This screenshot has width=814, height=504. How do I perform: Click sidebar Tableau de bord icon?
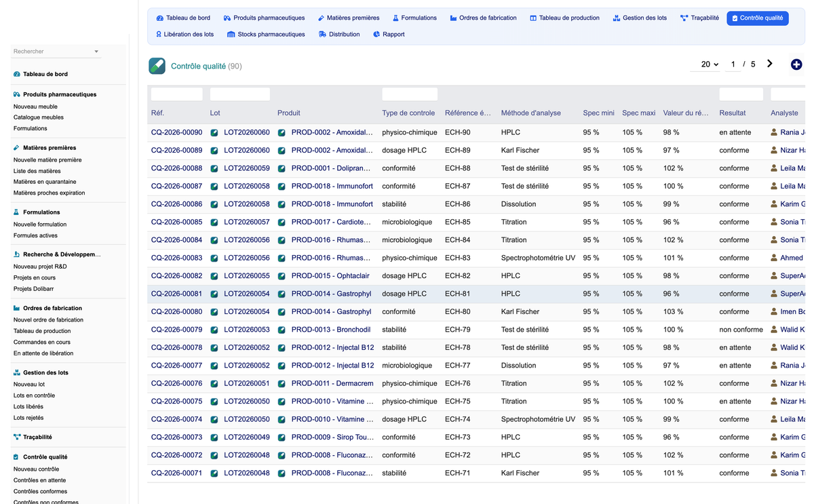click(17, 74)
